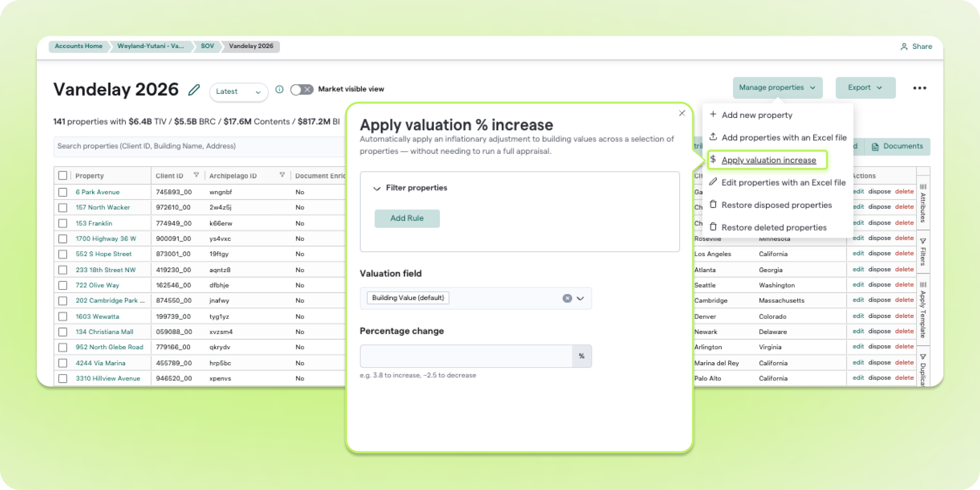Click into the Percentage change input field

click(466, 356)
